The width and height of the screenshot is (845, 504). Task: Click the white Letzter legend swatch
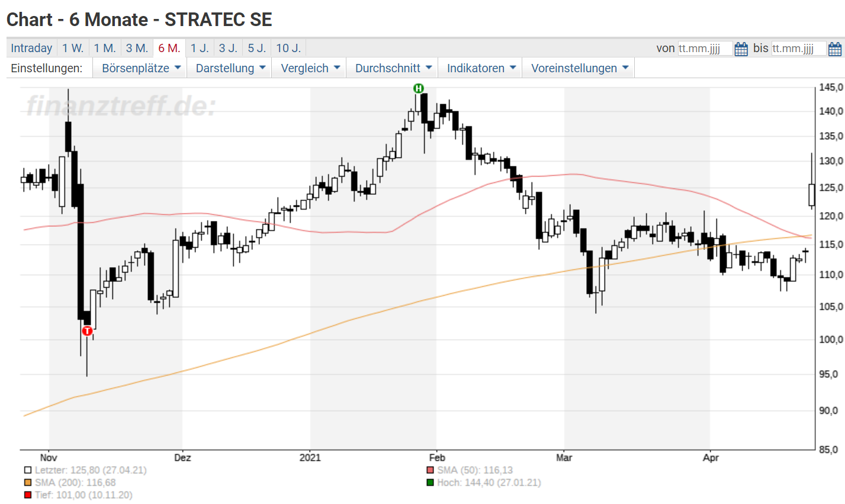(x=28, y=470)
